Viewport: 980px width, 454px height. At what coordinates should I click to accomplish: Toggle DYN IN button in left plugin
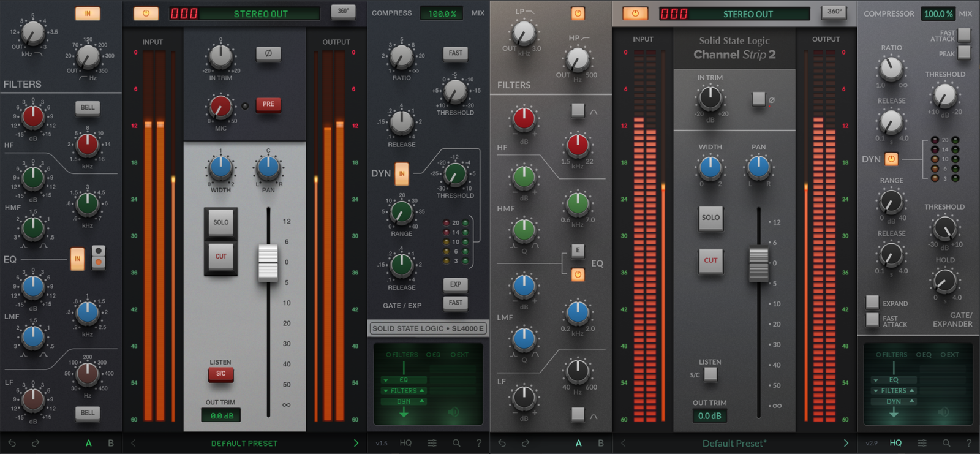402,173
